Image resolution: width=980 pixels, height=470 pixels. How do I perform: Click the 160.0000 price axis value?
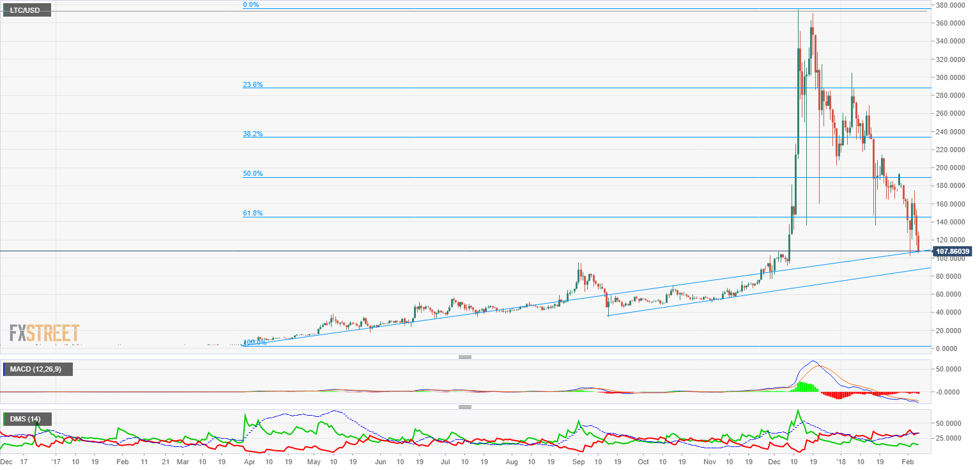tap(951, 204)
